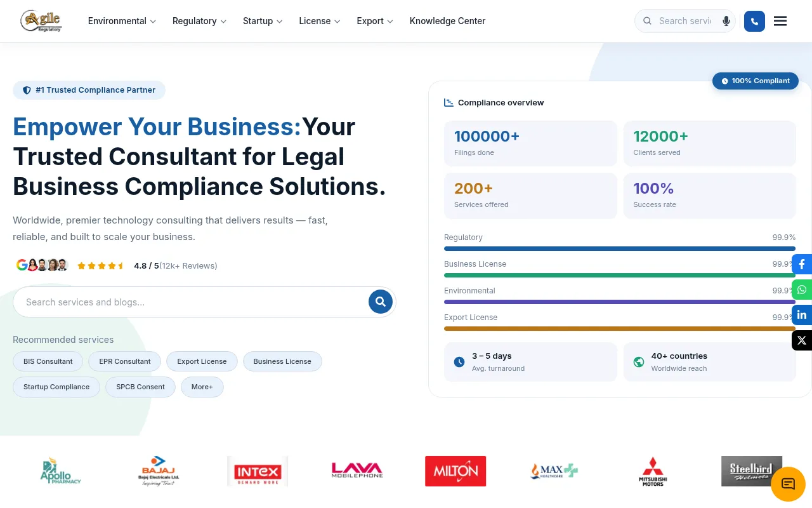Select the EPR Consultant chip
Screen dimensions: 812x508
pyautogui.click(x=125, y=361)
